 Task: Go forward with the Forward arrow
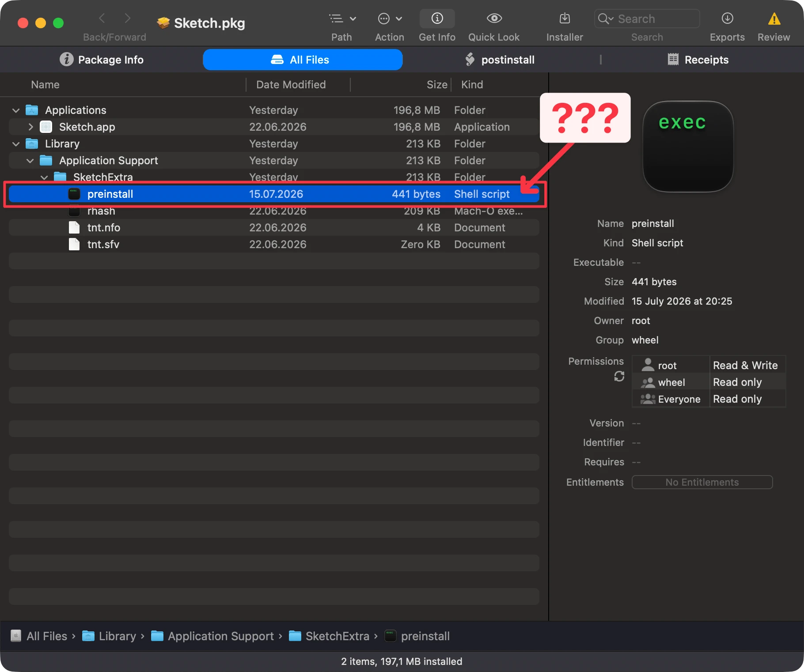click(x=128, y=19)
